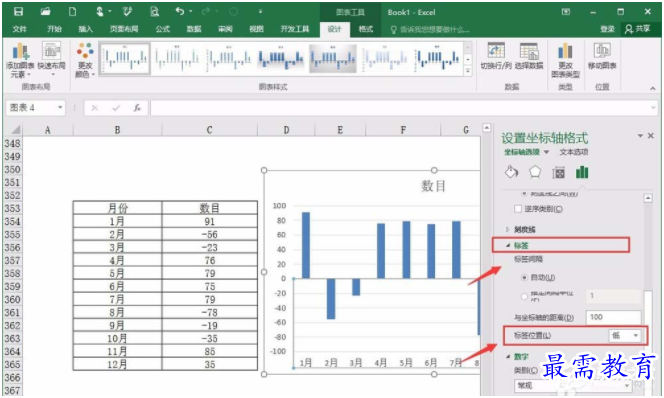Click the Effects pentagon icon
The width and height of the screenshot is (664, 398).
pos(535,172)
